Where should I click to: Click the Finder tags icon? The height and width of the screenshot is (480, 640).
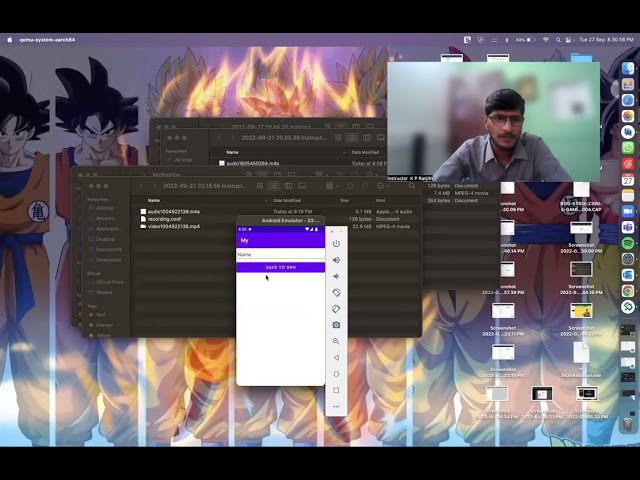click(x=364, y=186)
